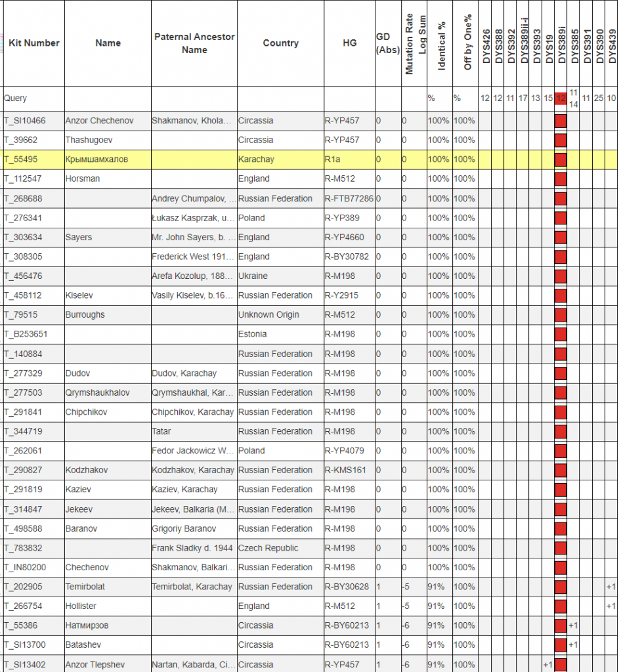Image resolution: width=619 pixels, height=672 pixels.
Task: Click red DYS389i marker in T_SI10466 row
Action: (561, 121)
